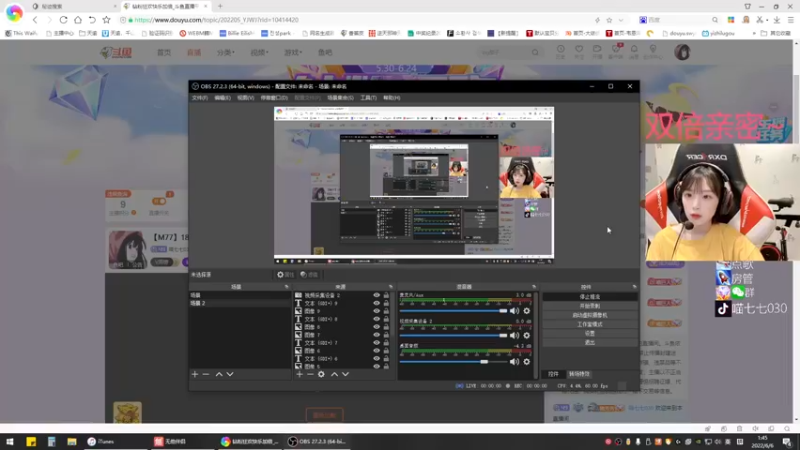Add a new scene with the plus icon

click(195, 374)
